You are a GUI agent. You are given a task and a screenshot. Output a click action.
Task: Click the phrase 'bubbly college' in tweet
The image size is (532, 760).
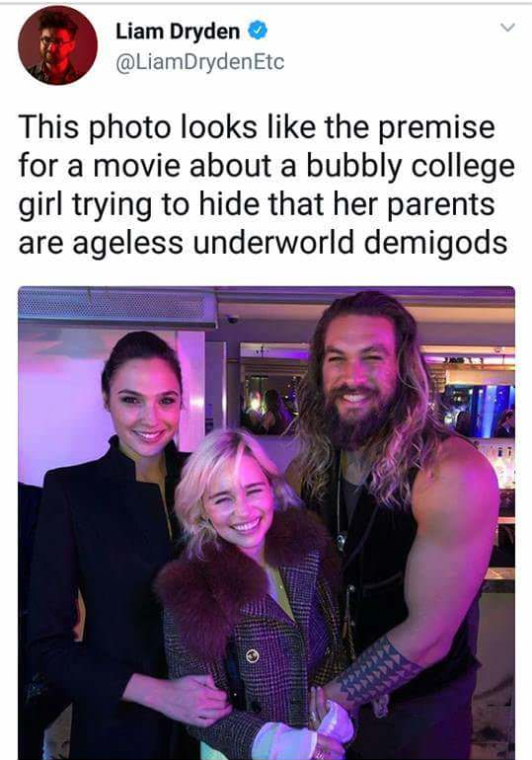click(x=411, y=166)
